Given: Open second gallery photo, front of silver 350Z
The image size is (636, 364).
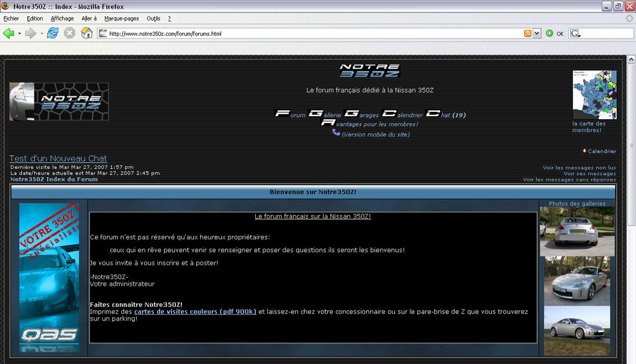Looking at the screenshot, I should pos(577,281).
